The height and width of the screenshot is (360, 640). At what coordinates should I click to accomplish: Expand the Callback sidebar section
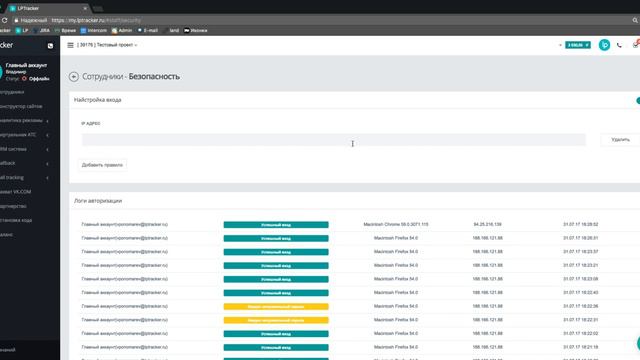24,163
